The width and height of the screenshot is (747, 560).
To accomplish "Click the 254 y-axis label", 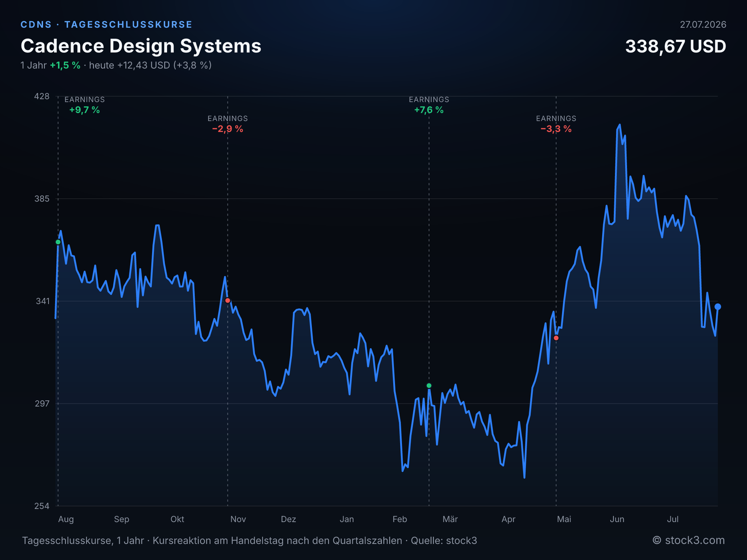I will [x=42, y=506].
